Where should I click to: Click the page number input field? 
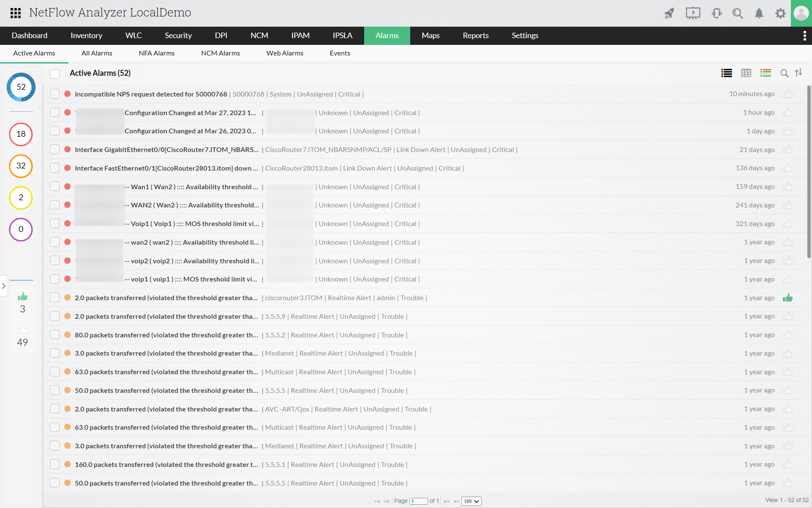point(419,500)
